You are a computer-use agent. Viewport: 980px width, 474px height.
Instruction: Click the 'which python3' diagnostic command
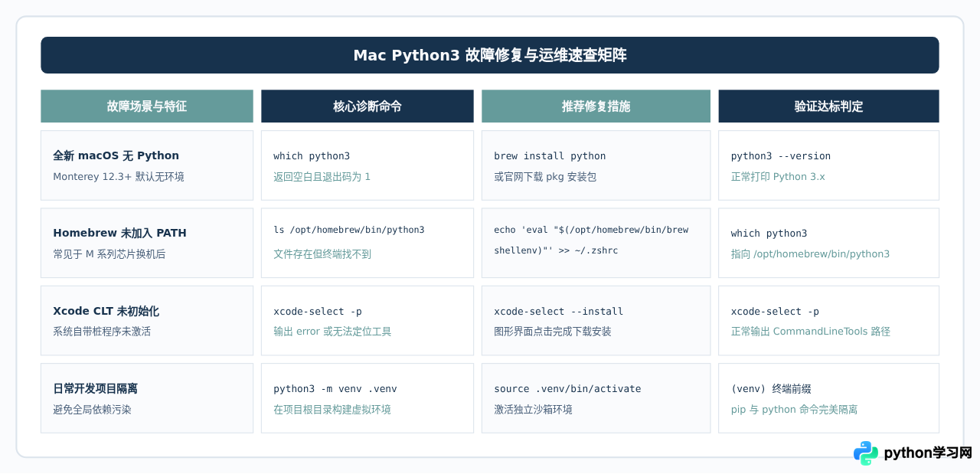point(312,156)
